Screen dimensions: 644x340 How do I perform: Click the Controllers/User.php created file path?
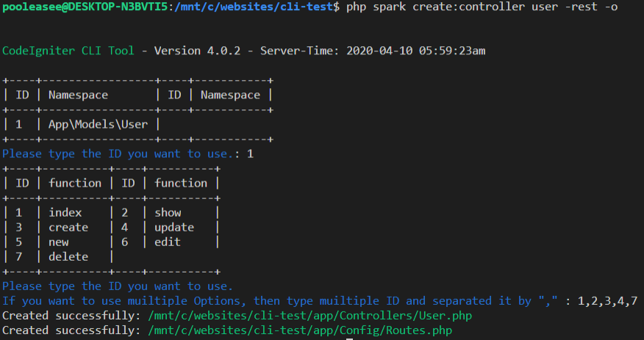(310, 316)
